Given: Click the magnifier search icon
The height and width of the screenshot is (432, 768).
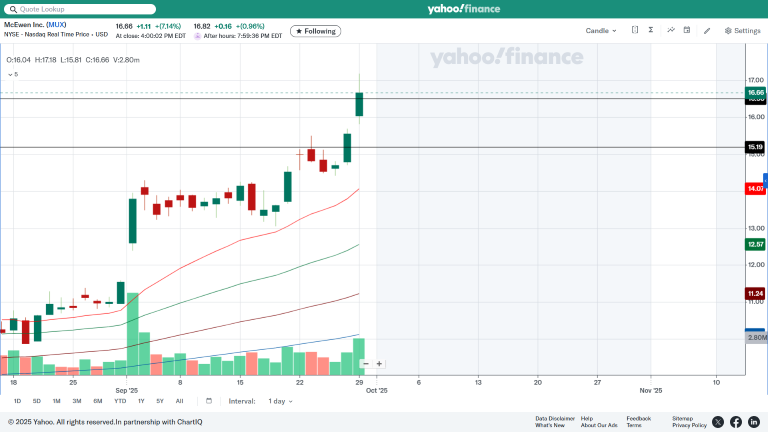Looking at the screenshot, I should (x=13, y=9).
